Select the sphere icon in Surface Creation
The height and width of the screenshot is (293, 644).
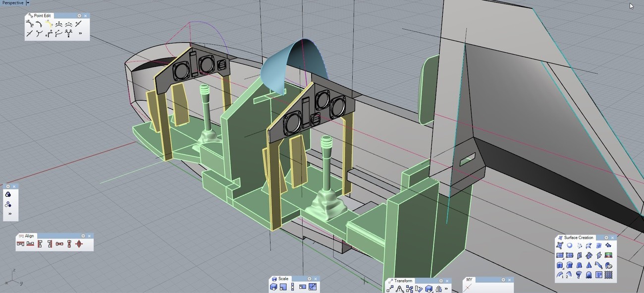[x=569, y=245]
